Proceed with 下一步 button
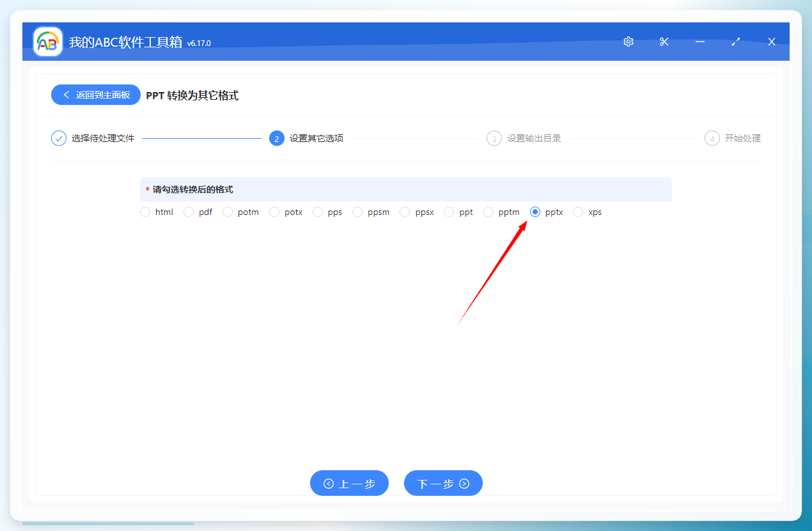 443,483
